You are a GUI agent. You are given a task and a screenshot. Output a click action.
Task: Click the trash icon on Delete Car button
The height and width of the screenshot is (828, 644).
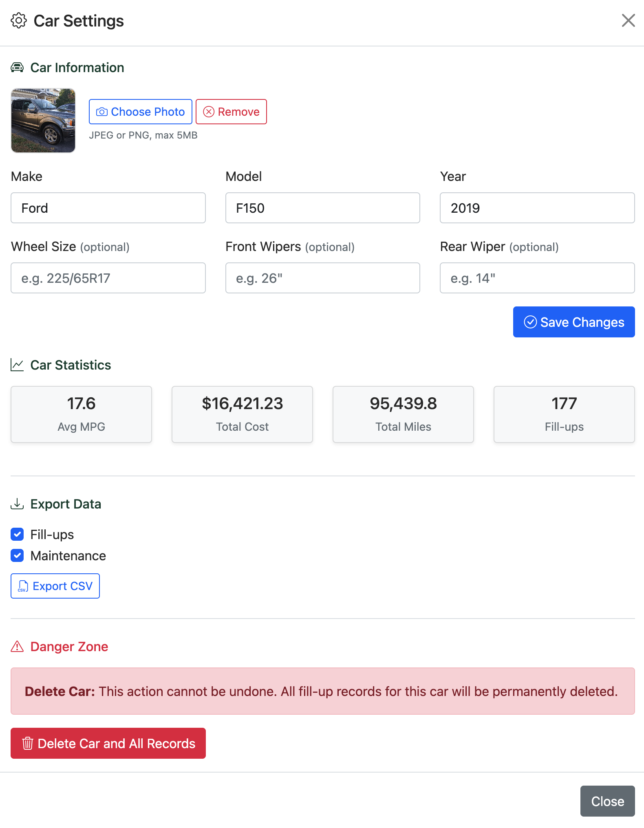point(27,743)
